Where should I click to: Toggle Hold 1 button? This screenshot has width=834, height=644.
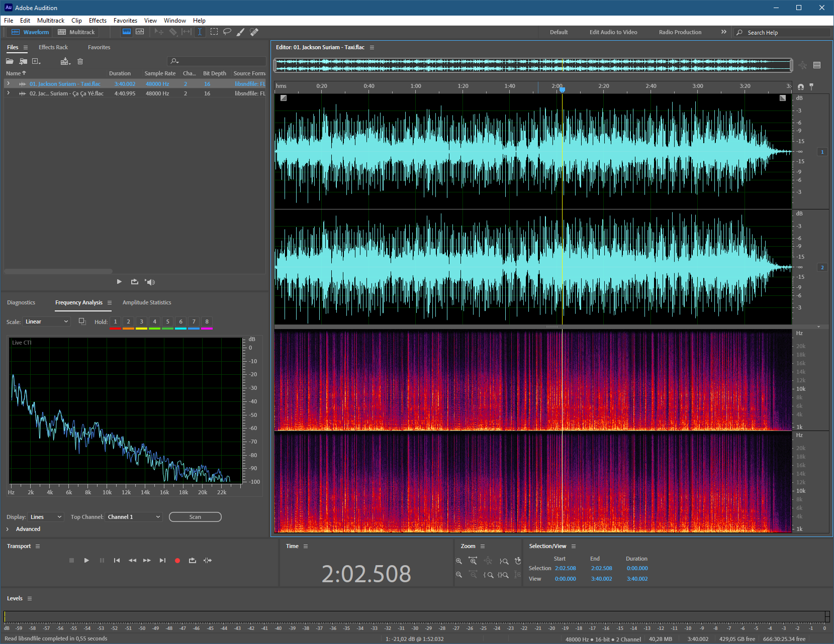(115, 321)
